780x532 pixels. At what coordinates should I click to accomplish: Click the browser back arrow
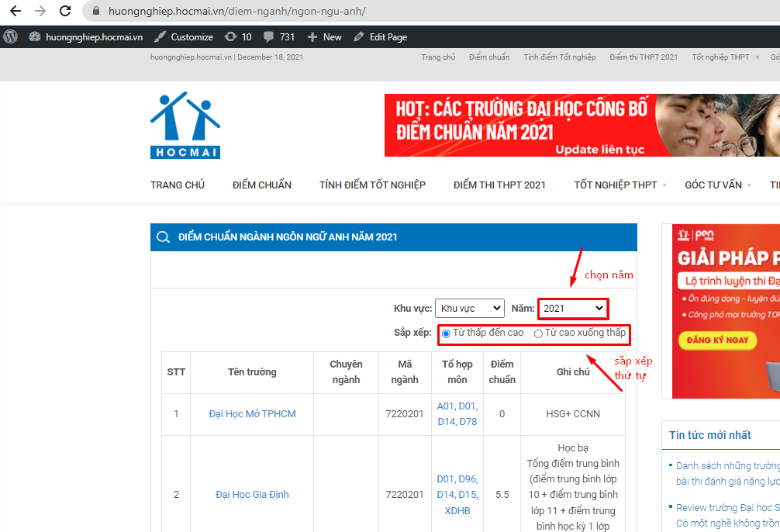pyautogui.click(x=15, y=12)
